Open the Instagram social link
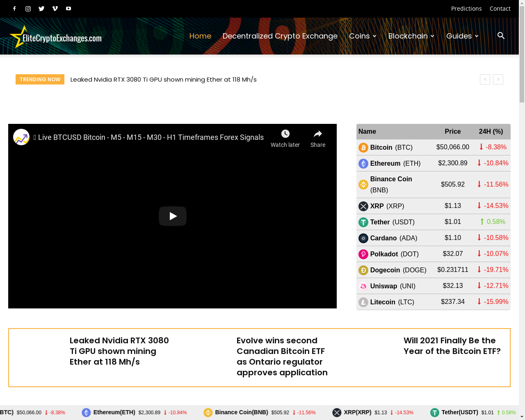The width and height of the screenshot is (525, 420). (28, 9)
